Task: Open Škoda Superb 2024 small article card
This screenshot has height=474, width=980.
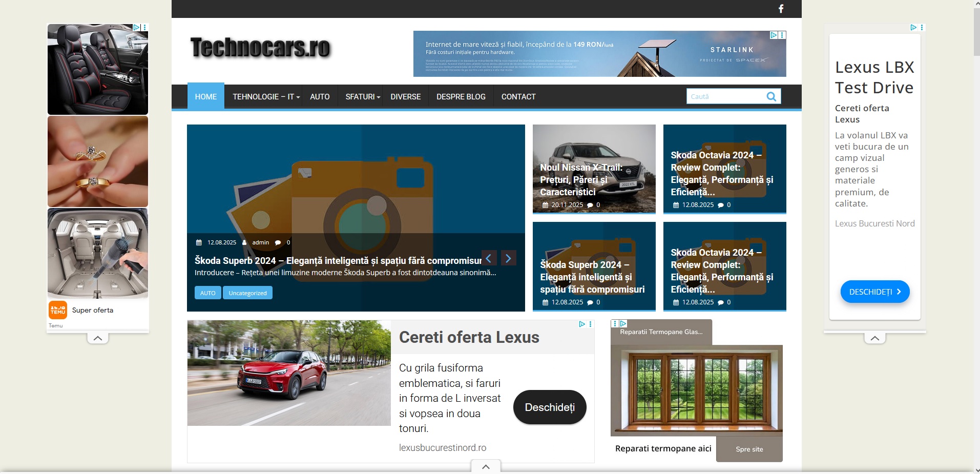Action: coord(594,266)
